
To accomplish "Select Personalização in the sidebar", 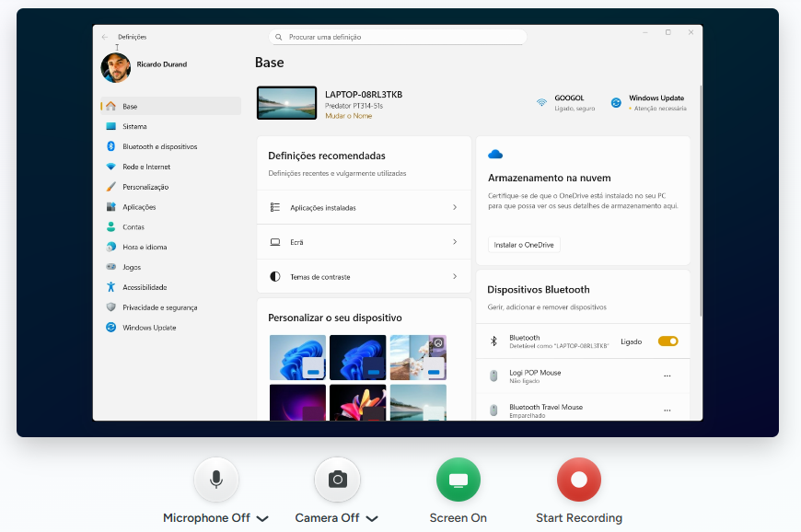I will point(145,187).
